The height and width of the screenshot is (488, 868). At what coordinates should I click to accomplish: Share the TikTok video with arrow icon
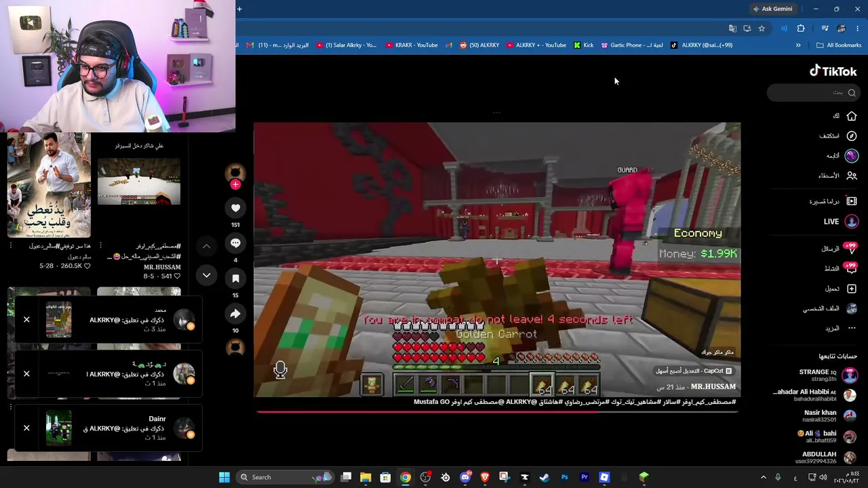click(x=235, y=314)
